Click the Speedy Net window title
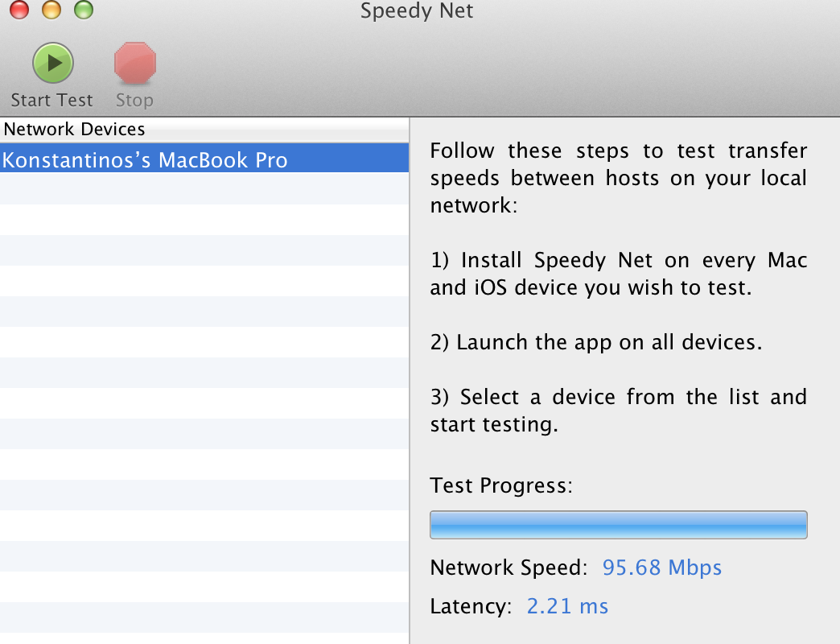Viewport: 840px width, 644px height. (x=417, y=10)
